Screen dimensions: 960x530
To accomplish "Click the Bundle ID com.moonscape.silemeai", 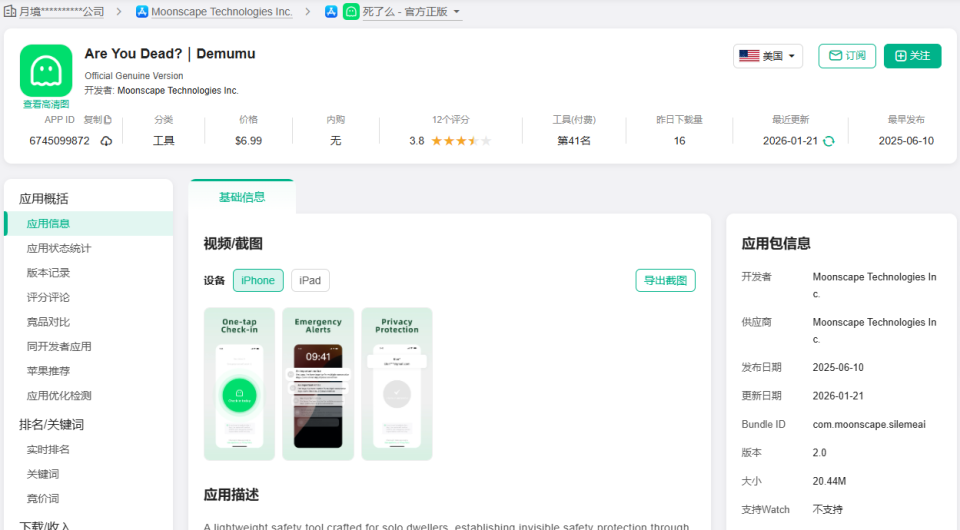I will [x=869, y=424].
